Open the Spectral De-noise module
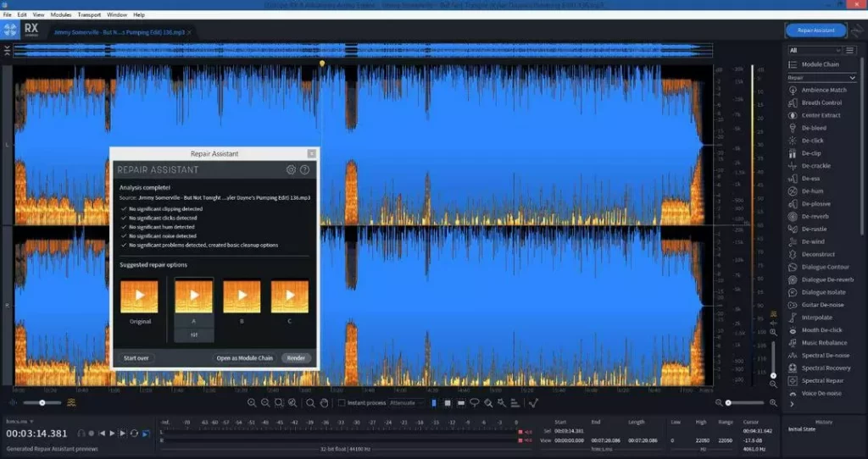868x459 pixels. click(x=819, y=356)
